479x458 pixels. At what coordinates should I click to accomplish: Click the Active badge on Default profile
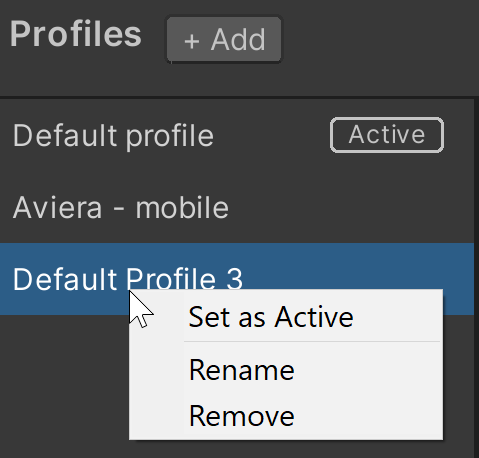click(387, 135)
